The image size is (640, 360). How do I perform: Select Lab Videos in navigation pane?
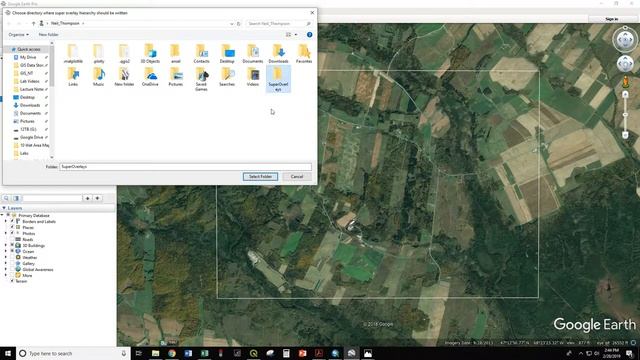(x=29, y=81)
